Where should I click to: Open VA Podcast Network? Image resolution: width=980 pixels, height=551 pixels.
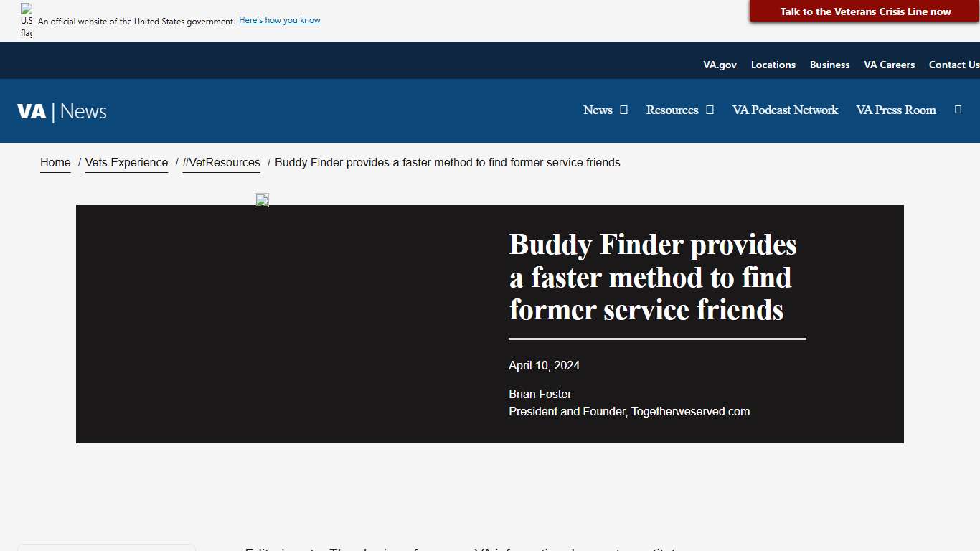point(785,110)
